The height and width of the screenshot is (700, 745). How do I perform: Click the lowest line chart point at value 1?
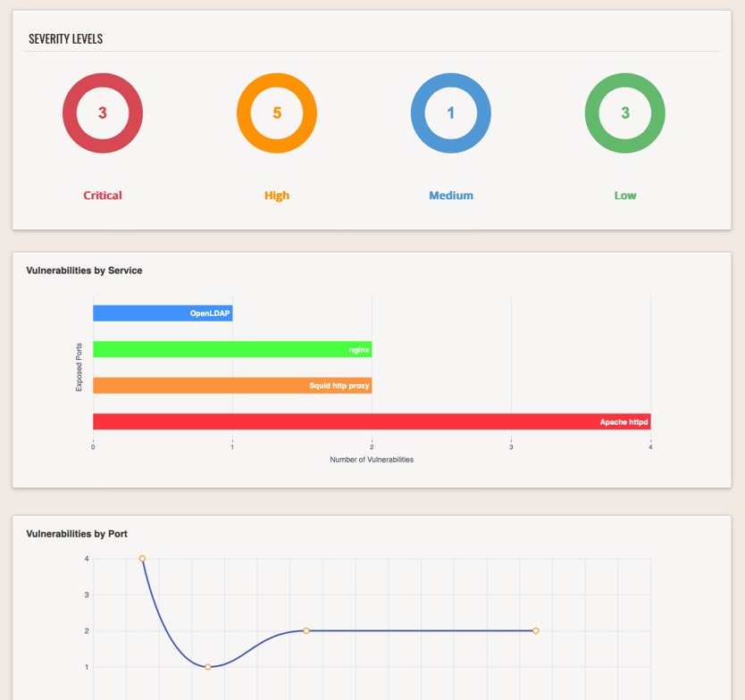(x=207, y=667)
